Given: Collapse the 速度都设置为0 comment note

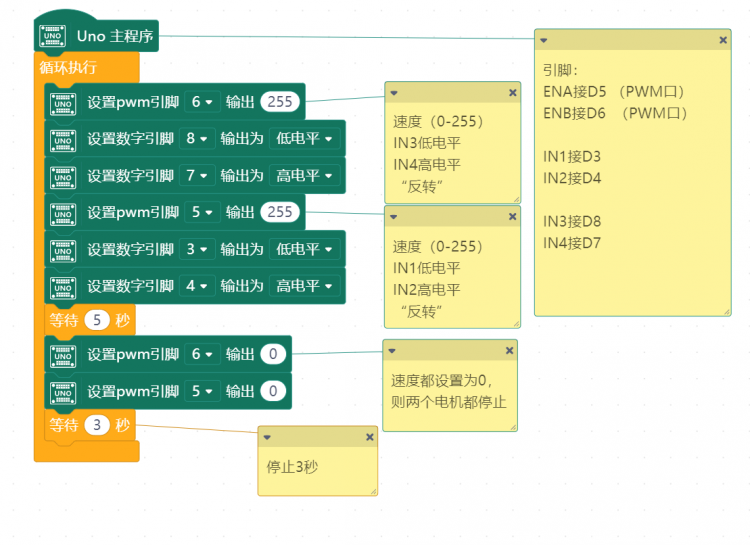Looking at the screenshot, I should pyautogui.click(x=392, y=351).
